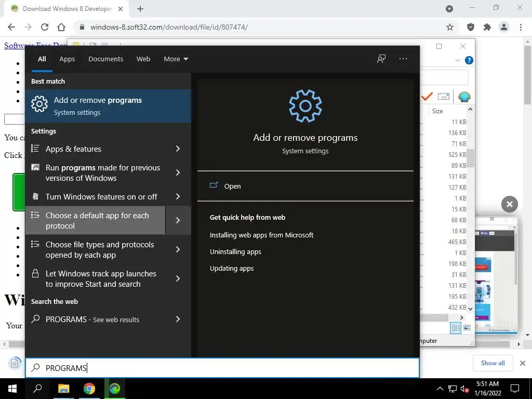Click Turn Windows features icon

35,196
